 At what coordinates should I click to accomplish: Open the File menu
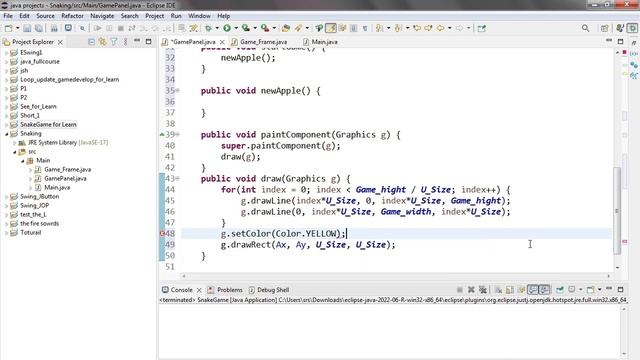8,16
